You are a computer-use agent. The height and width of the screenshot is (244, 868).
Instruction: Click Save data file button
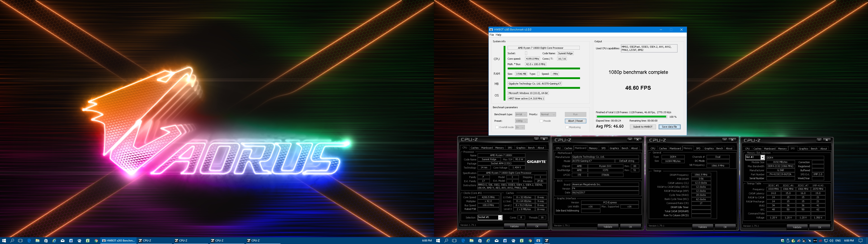(x=669, y=127)
